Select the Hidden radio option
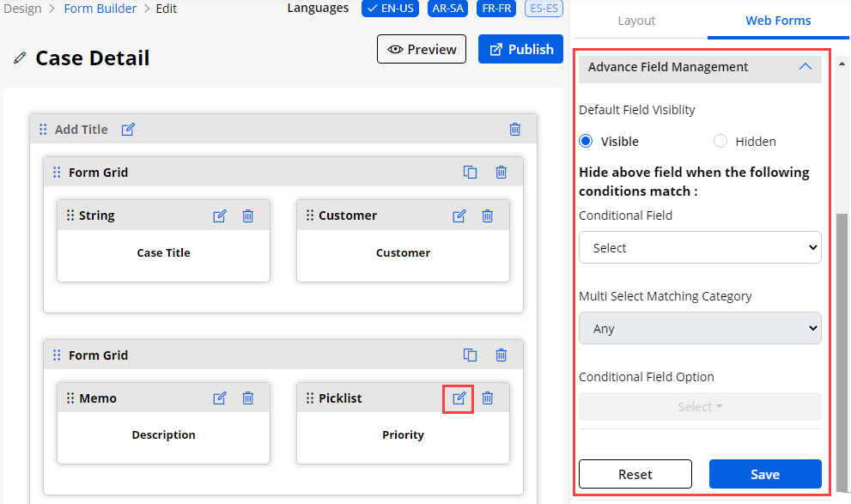851x504 pixels. point(720,142)
